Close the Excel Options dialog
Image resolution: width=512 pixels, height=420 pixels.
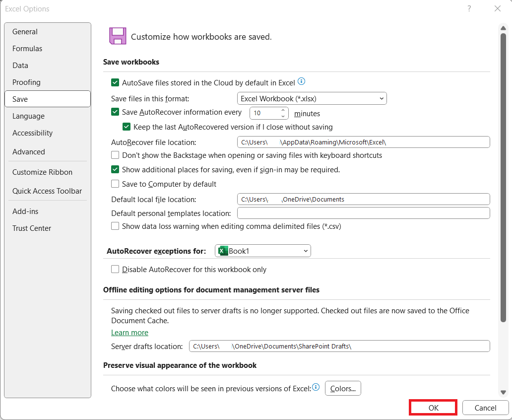click(497, 8)
